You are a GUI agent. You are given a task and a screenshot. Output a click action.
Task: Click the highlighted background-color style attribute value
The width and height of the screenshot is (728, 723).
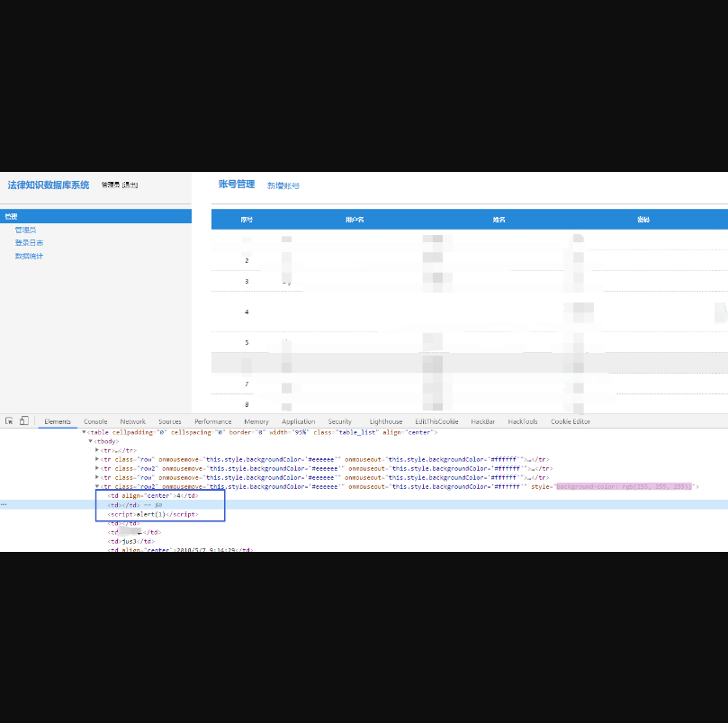(624, 486)
